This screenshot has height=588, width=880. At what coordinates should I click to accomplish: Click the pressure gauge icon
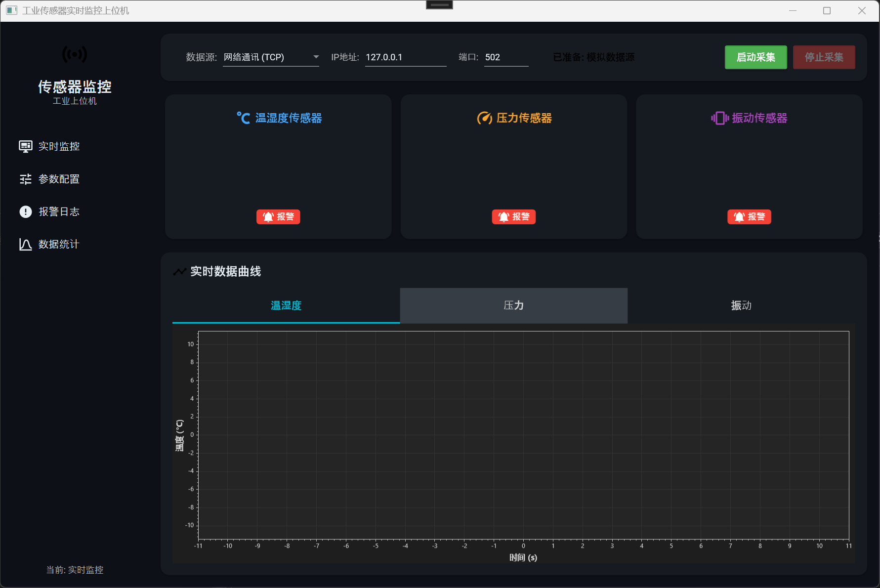[x=484, y=118]
